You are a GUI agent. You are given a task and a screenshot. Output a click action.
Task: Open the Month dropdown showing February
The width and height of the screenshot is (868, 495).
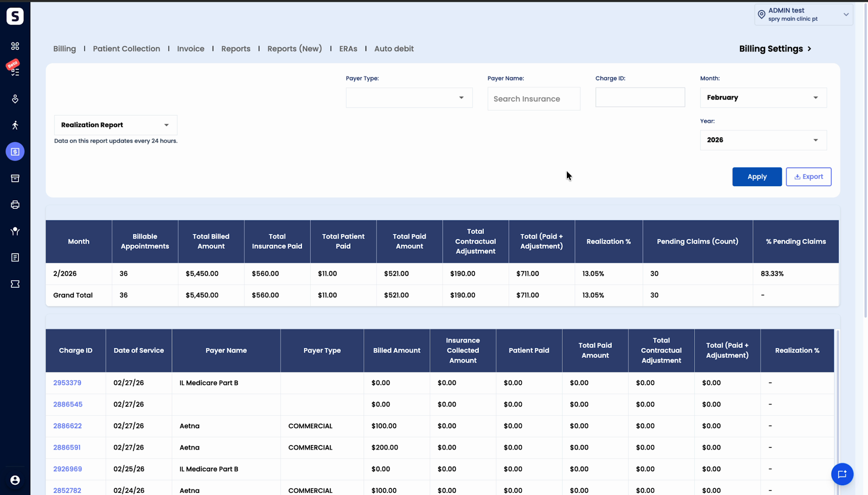(763, 98)
